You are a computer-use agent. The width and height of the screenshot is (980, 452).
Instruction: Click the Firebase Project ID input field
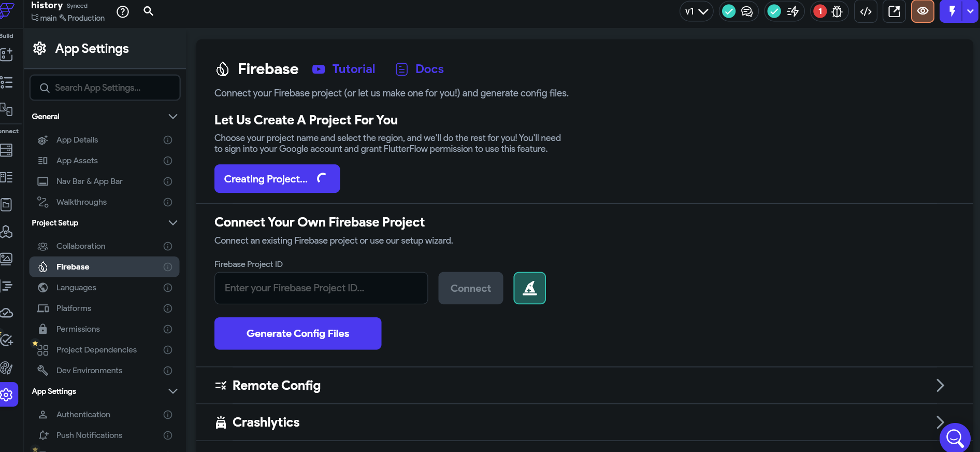[x=321, y=288]
